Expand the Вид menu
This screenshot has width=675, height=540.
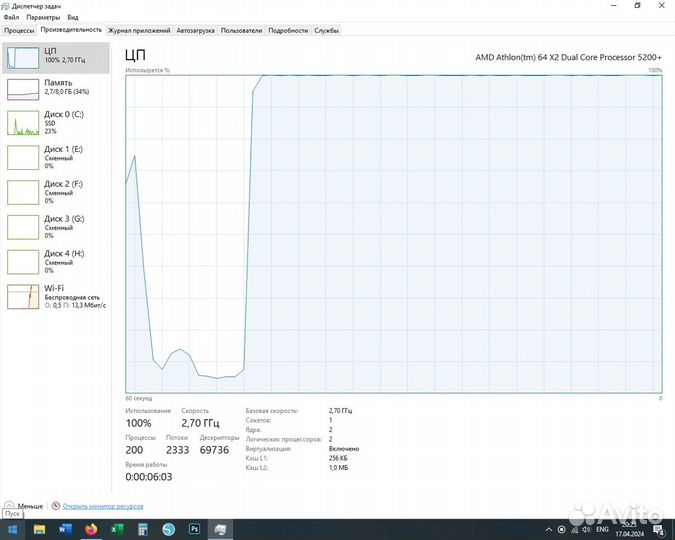(x=73, y=17)
